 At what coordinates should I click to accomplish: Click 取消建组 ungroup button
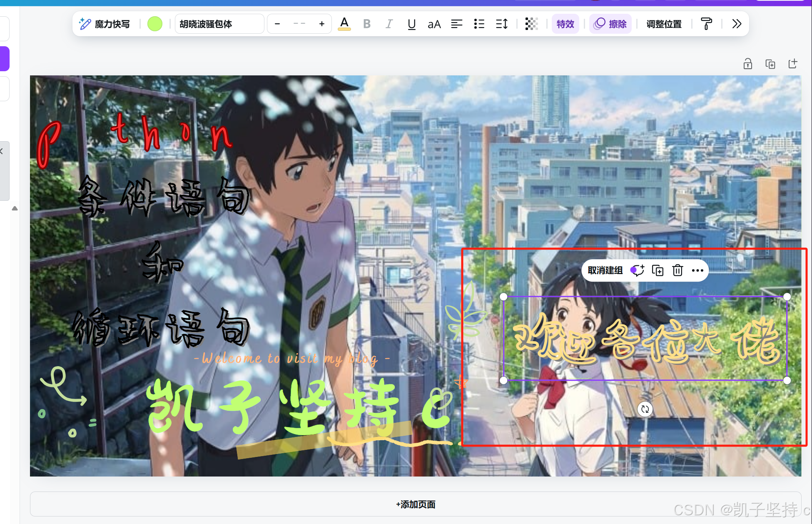click(605, 271)
